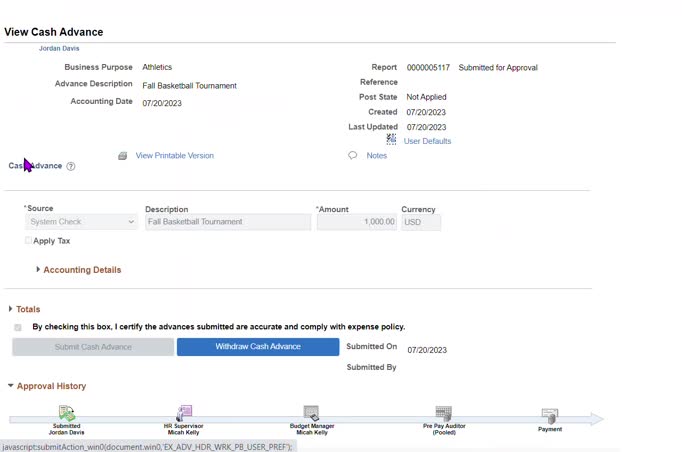The width and height of the screenshot is (682, 452).
Task: Click the Amount field showing 1,000.00
Action: pos(357,222)
